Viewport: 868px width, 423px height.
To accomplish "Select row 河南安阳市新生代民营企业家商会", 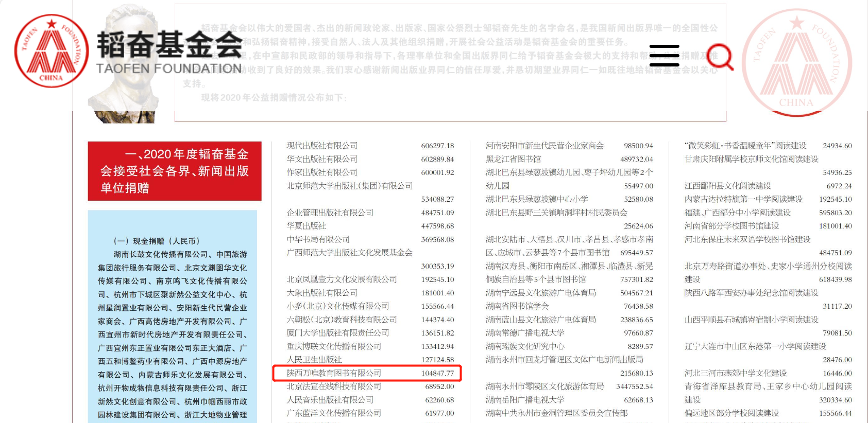I will tap(569, 146).
